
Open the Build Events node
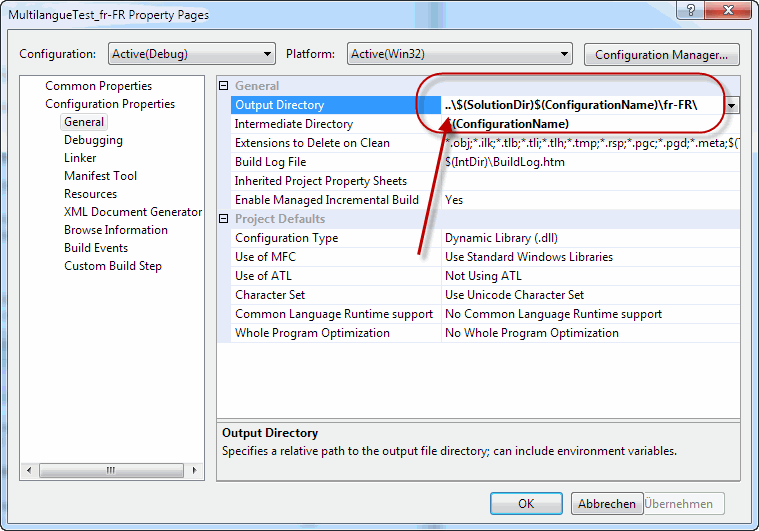[96, 248]
